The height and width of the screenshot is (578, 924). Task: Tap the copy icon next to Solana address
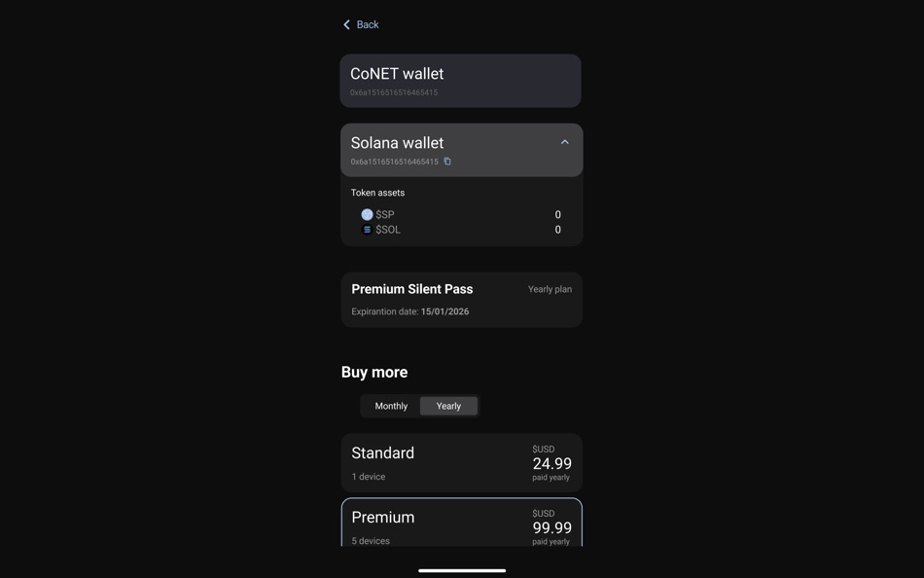[x=446, y=161]
